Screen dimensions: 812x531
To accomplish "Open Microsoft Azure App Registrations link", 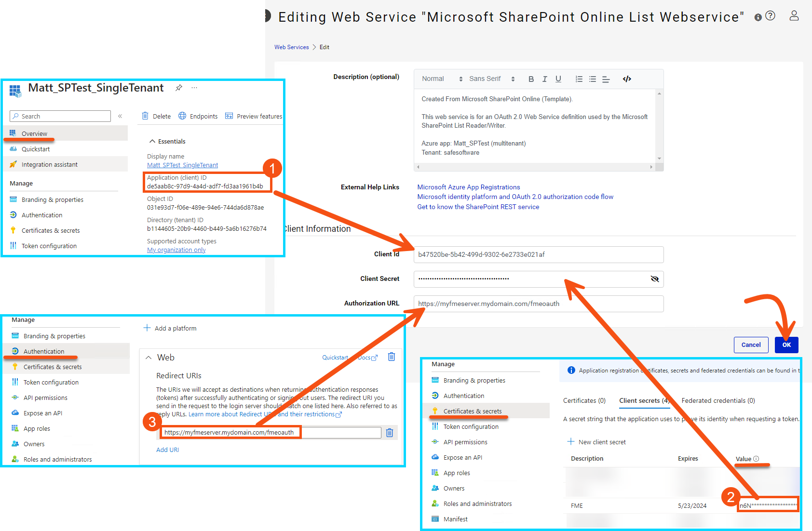I will [x=468, y=187].
